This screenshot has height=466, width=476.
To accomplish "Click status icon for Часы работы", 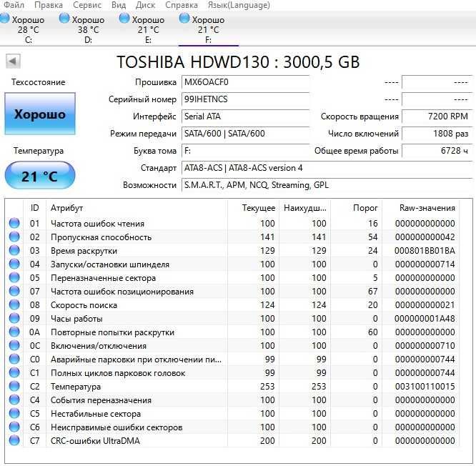I will (x=14, y=318).
